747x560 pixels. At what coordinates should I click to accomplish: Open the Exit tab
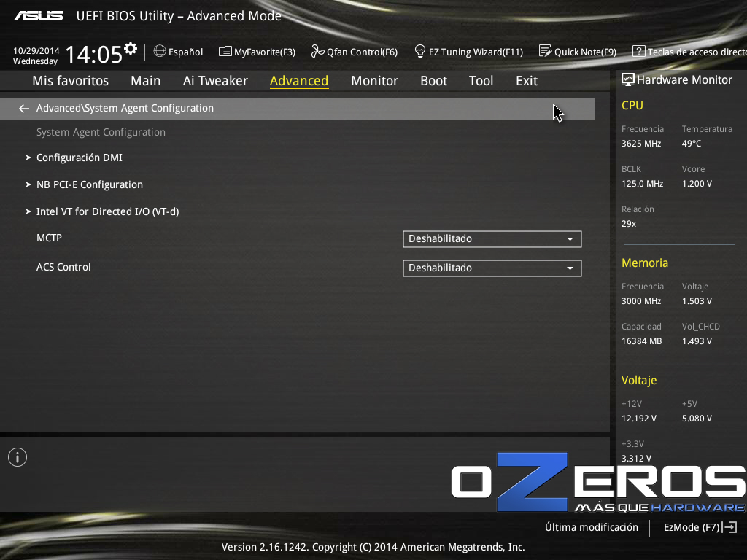(527, 81)
